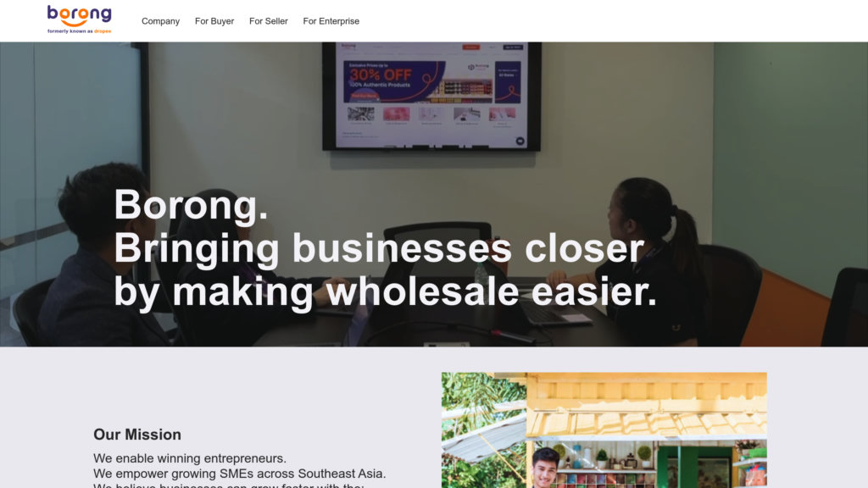Click the Borong logo in header

pyautogui.click(x=79, y=20)
